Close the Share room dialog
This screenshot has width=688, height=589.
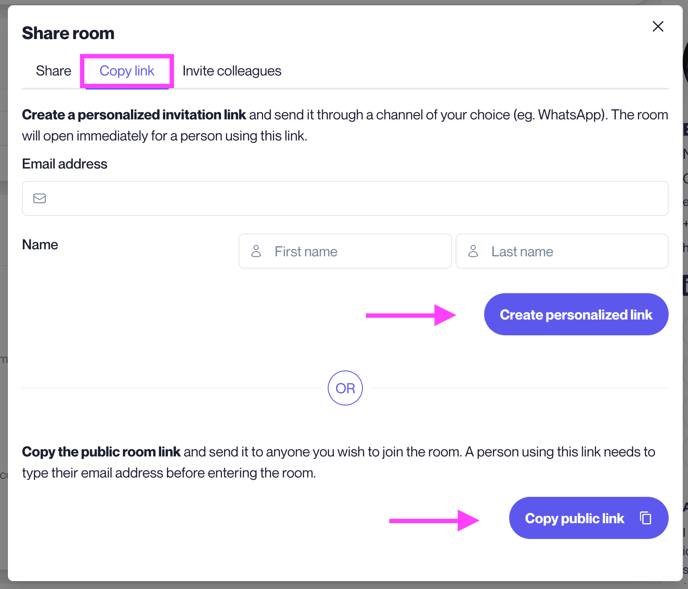click(658, 26)
